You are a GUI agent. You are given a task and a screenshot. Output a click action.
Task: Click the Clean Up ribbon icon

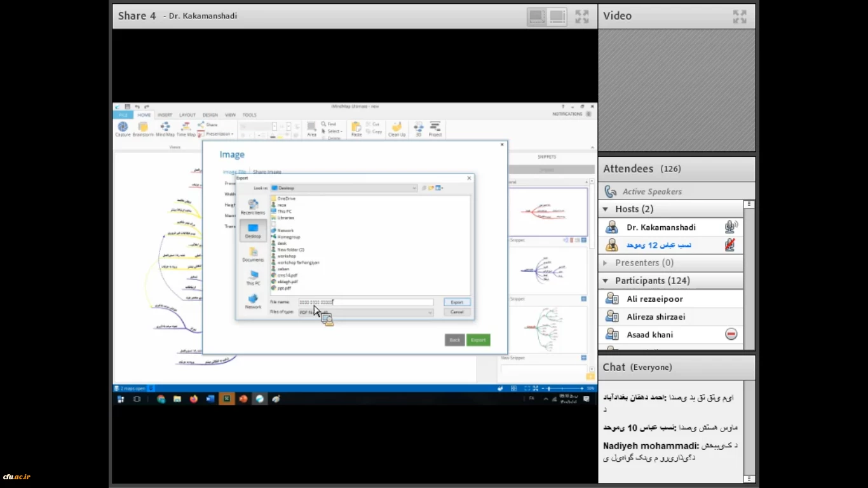tap(397, 128)
